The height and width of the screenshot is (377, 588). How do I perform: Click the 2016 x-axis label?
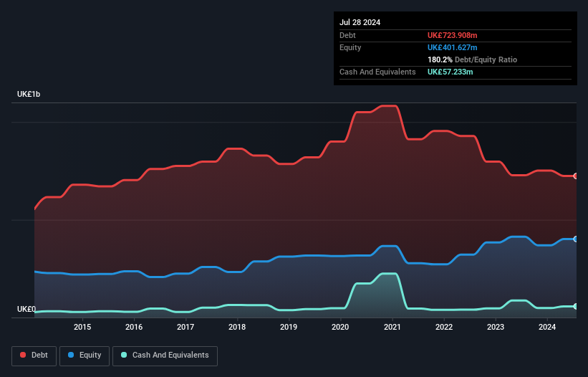(x=134, y=327)
